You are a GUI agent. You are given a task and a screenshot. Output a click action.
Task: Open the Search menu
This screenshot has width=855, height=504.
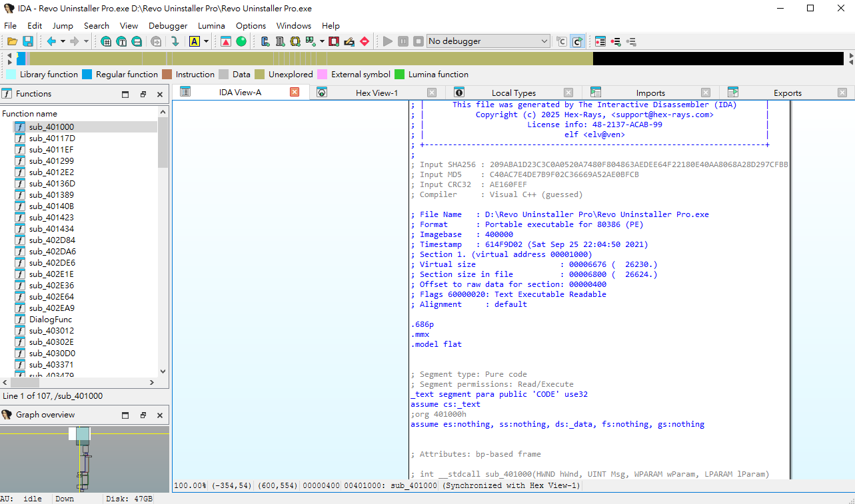pos(97,26)
